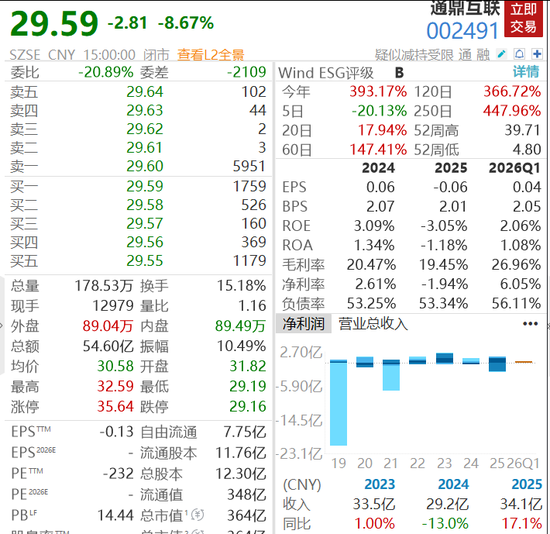
Task: Click the last price 29.59 headline
Action: (54, 24)
